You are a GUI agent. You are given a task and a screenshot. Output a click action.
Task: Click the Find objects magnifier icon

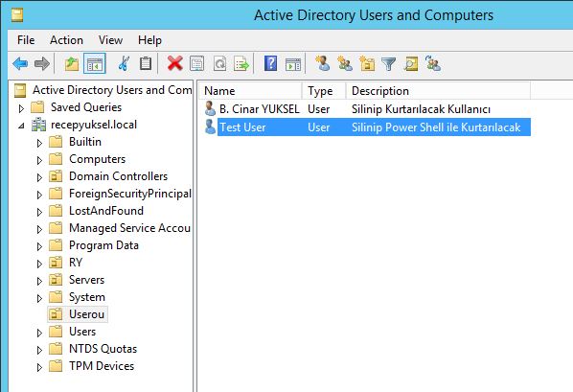click(411, 64)
